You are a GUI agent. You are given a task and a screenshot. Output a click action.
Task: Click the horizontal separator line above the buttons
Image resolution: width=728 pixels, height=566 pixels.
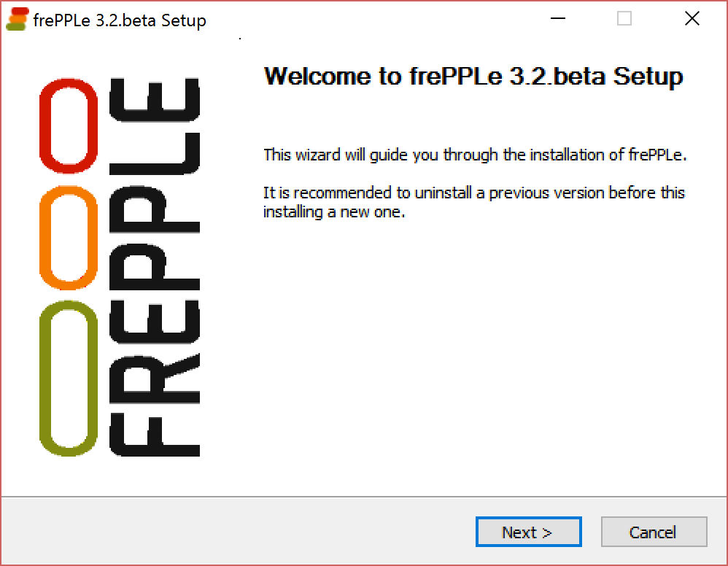click(364, 497)
